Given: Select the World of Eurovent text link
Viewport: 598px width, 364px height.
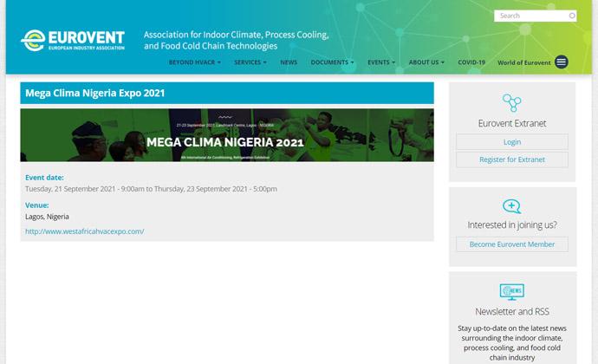Looking at the screenshot, I should coord(523,62).
